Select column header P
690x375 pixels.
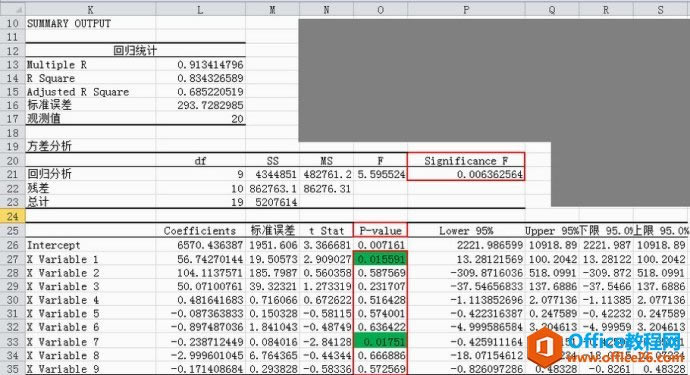point(466,9)
